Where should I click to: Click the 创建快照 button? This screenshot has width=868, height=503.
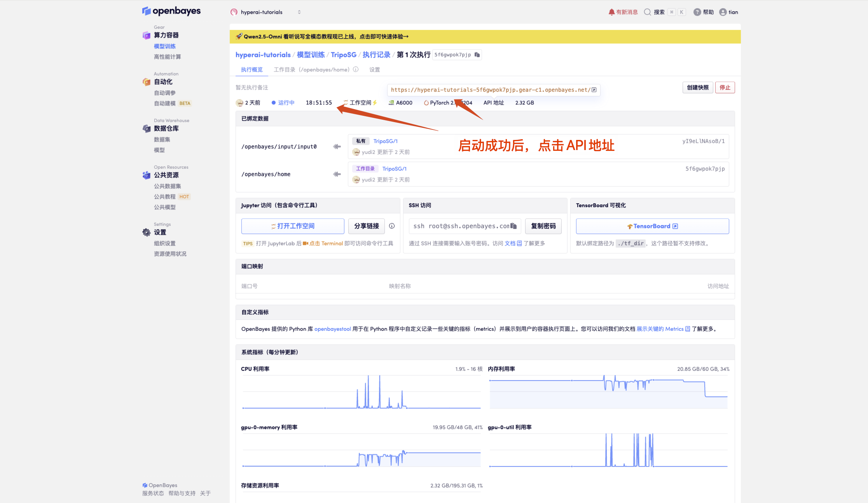(x=697, y=87)
